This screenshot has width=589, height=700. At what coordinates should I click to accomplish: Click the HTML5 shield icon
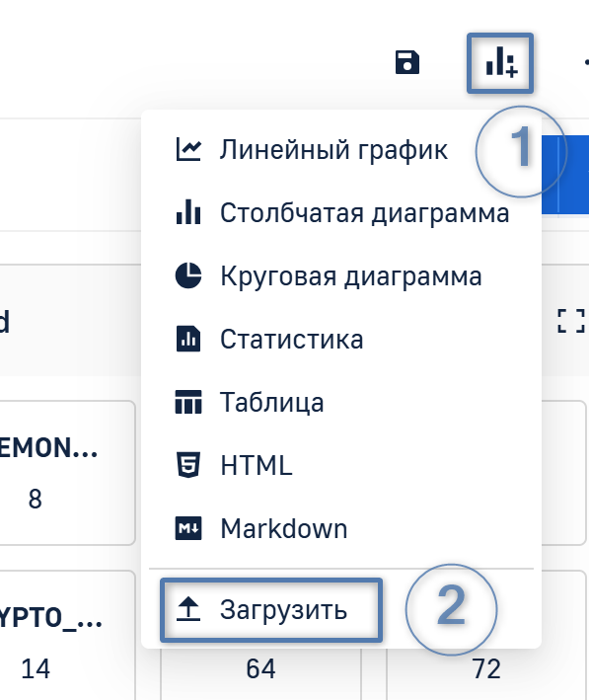pos(188,465)
